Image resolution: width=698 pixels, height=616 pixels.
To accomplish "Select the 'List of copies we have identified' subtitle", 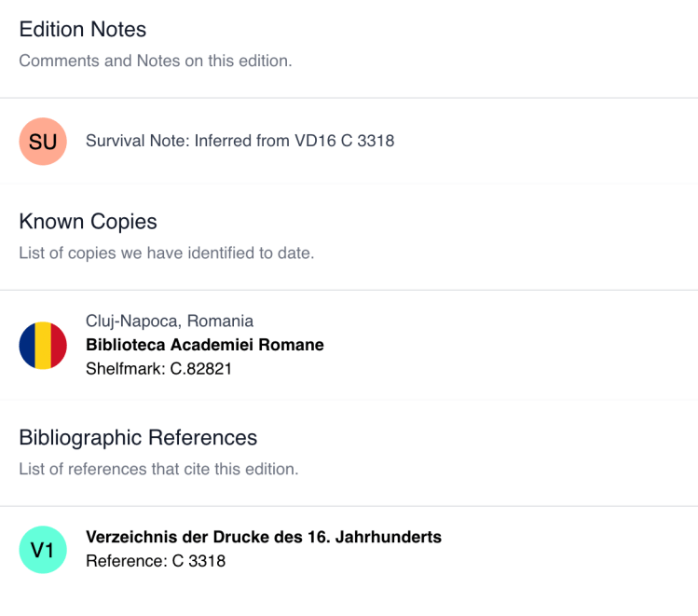I will pyautogui.click(x=166, y=253).
